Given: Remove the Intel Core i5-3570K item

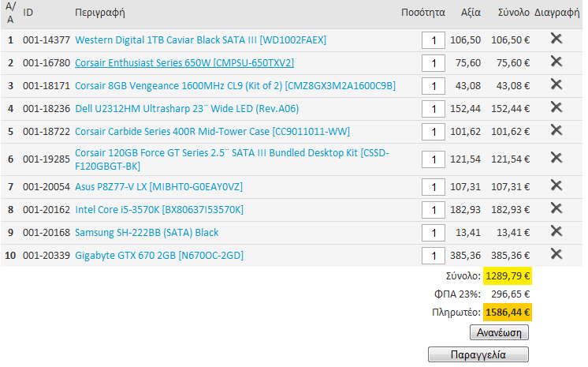Looking at the screenshot, I should [556, 208].
